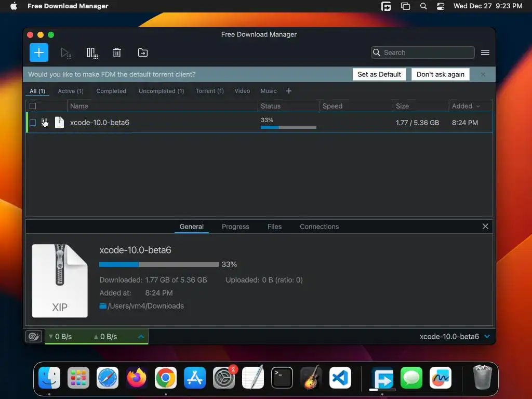Open Freeform from the dock

coord(441,378)
